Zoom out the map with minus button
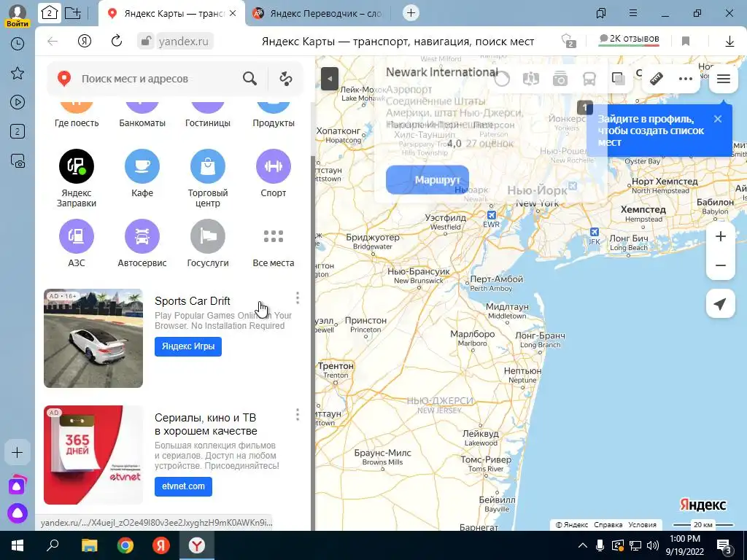This screenshot has height=560, width=747. [720, 265]
